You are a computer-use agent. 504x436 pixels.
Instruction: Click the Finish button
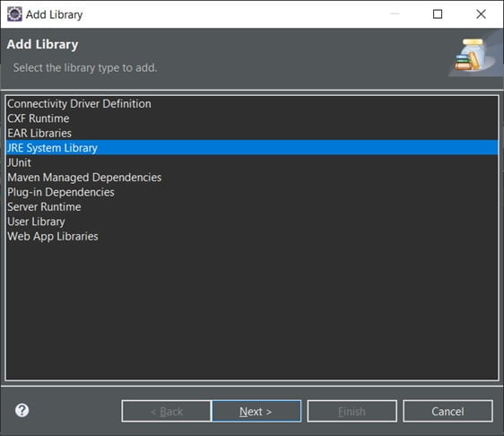point(352,411)
